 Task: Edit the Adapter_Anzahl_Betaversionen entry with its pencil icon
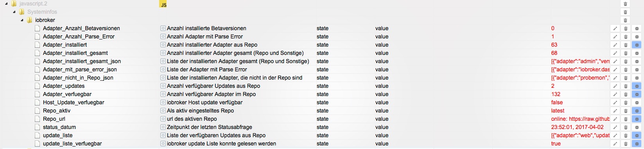615,28
